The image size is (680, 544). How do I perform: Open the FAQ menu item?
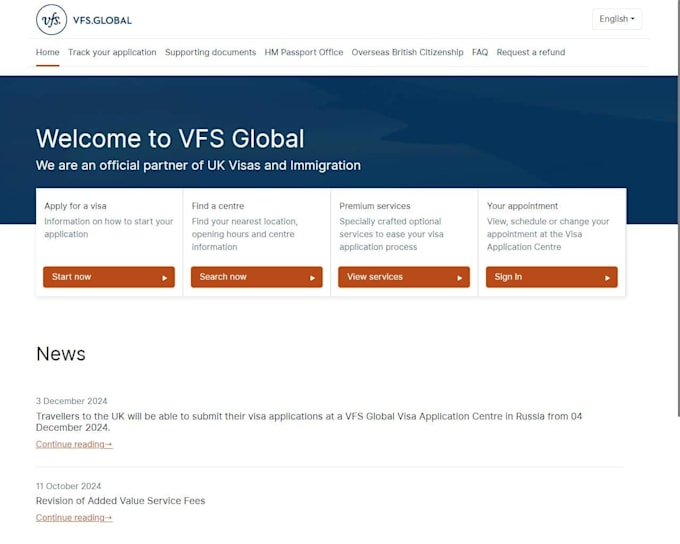[x=480, y=52]
